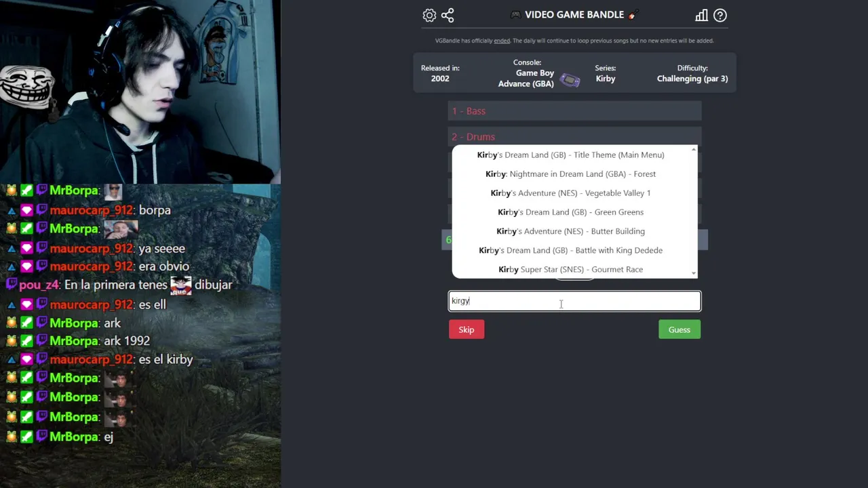Open the help question mark icon

720,15
